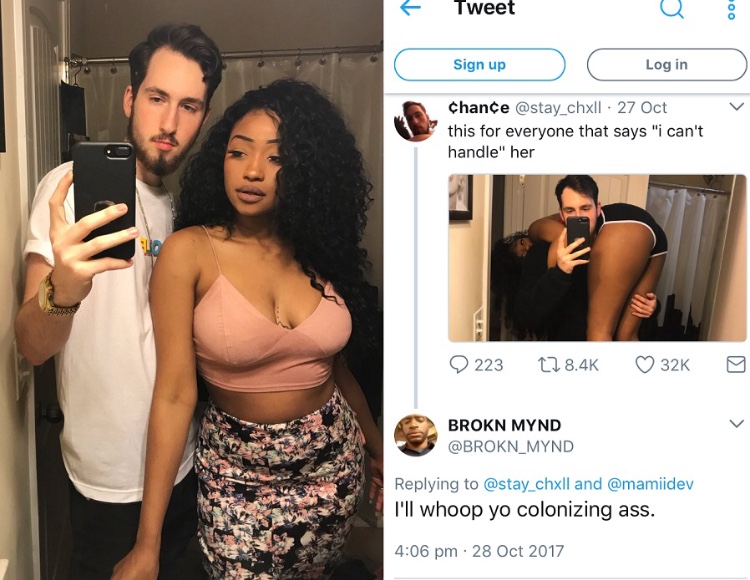Like the tweet via heart icon

tap(644, 365)
